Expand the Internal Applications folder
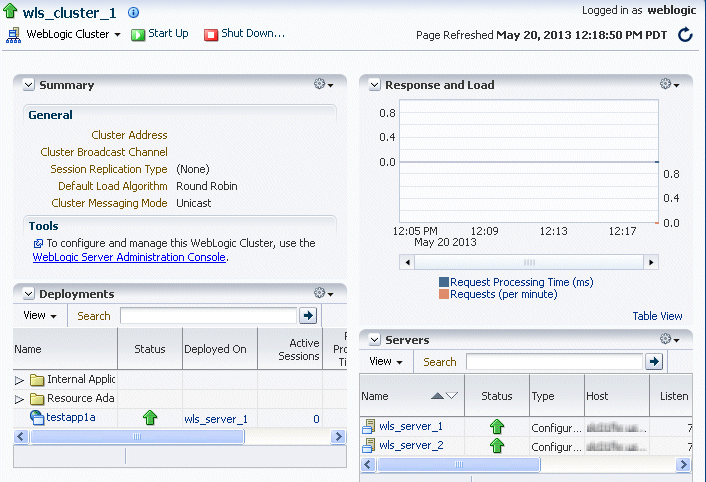The width and height of the screenshot is (706, 482). click(19, 380)
